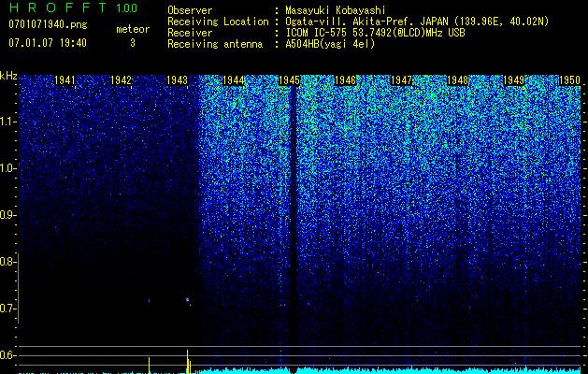588x374 pixels.
Task: Select the filename 0701071940.png
Action: click(48, 25)
